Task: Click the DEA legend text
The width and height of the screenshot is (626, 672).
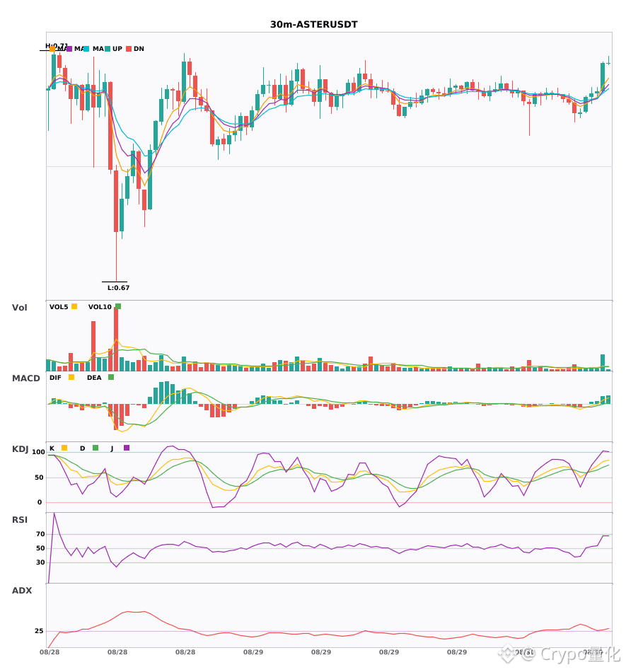Action: tap(94, 378)
